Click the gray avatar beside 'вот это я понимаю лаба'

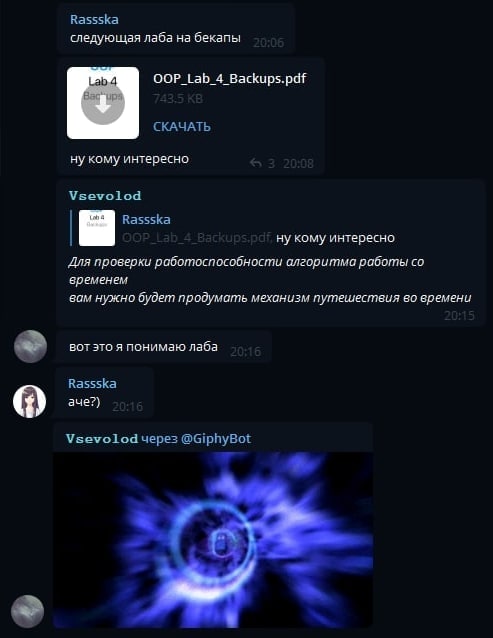30,346
